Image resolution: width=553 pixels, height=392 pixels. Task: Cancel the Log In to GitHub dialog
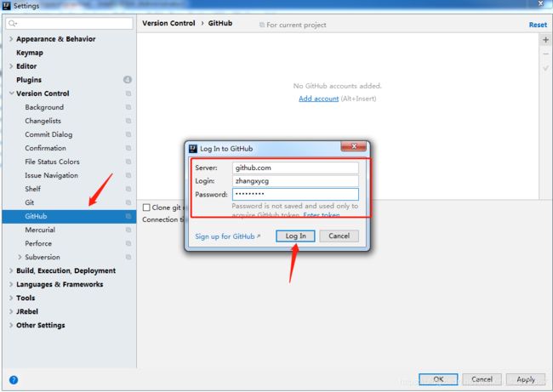tap(339, 236)
